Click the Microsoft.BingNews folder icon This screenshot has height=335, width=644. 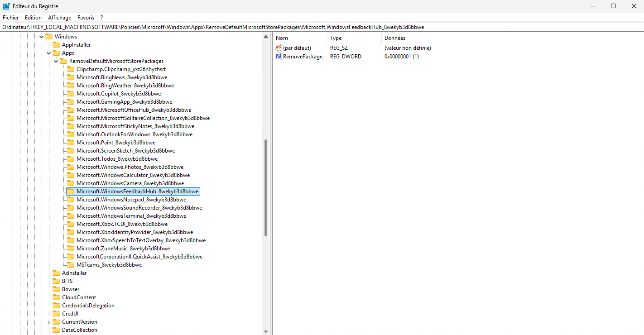tap(71, 77)
